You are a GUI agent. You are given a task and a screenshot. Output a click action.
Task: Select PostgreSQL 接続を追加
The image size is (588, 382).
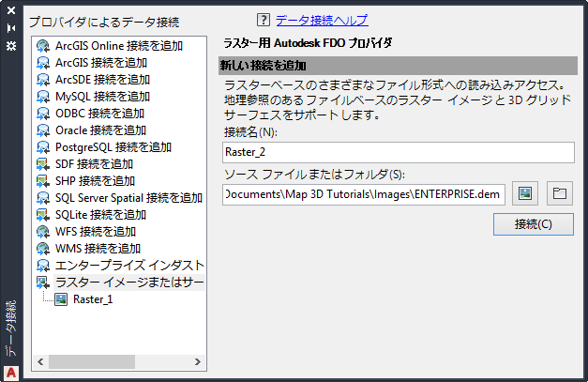(113, 147)
